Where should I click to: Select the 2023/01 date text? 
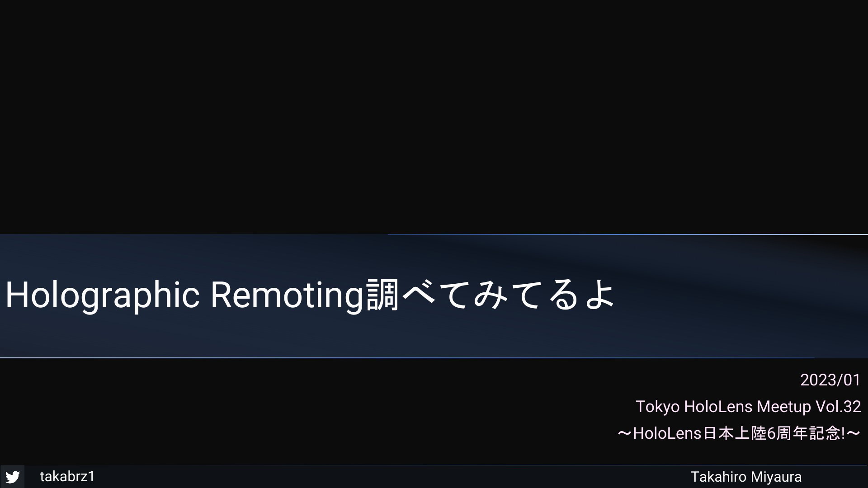(830, 380)
